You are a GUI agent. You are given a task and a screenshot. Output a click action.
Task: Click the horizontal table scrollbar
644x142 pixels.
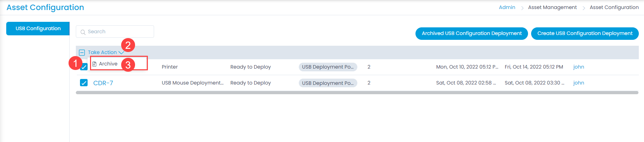tap(357, 93)
